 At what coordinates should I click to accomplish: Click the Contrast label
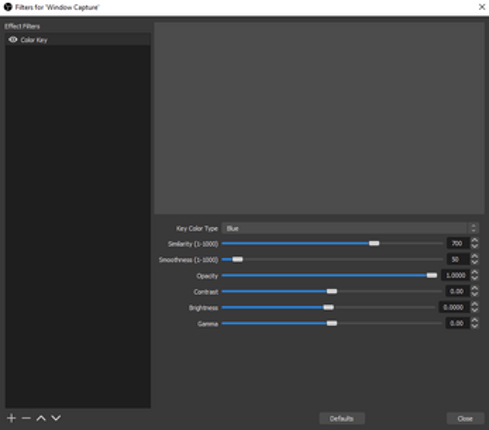click(x=206, y=292)
